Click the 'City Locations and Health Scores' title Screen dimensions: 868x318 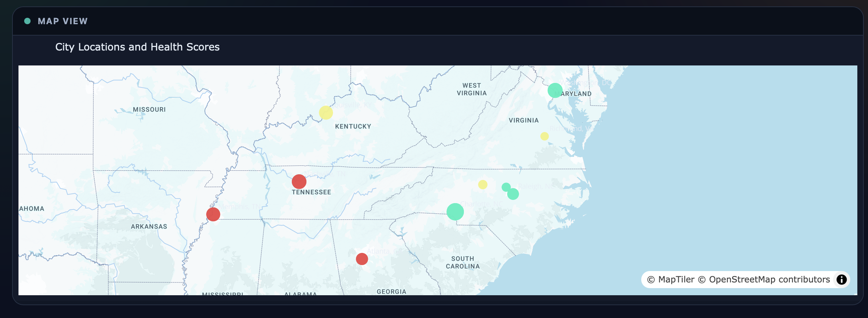(138, 47)
